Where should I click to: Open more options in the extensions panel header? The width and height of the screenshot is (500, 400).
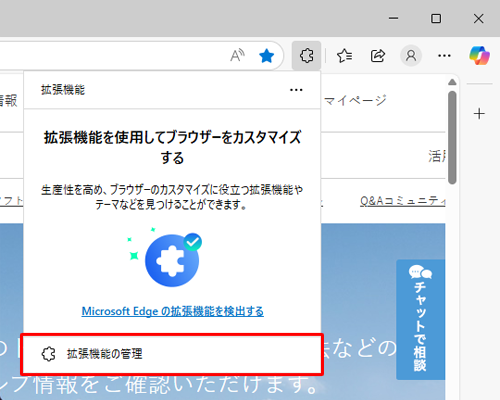tap(296, 90)
